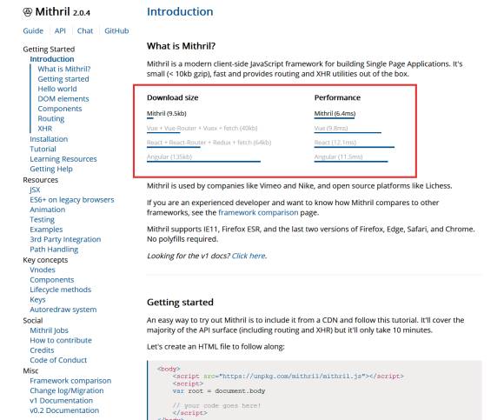The width and height of the screenshot is (504, 420).
Task: Open ES6+ on legacy browsers page
Action: 72,200
